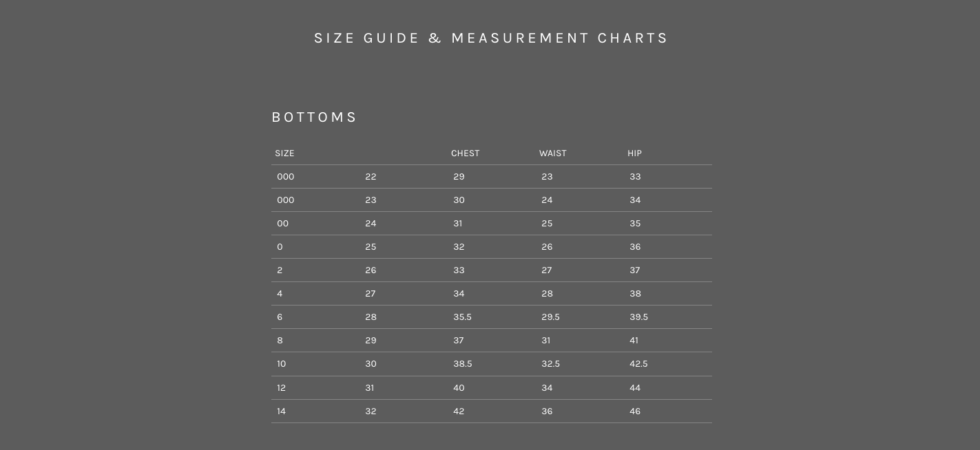Image resolution: width=980 pixels, height=450 pixels.
Task: Select the chest value 40
Action: [x=459, y=388]
